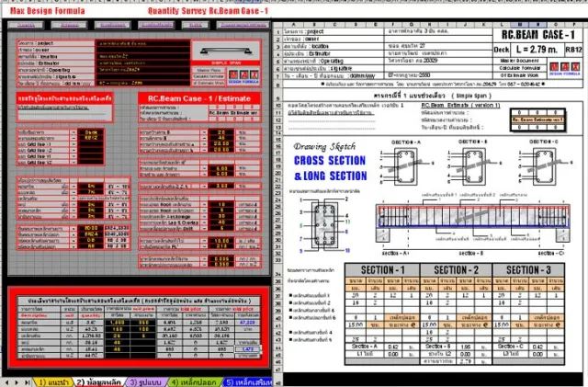Select beam depth value 46 cell
Screen dimensions: 588x387
pos(221,138)
